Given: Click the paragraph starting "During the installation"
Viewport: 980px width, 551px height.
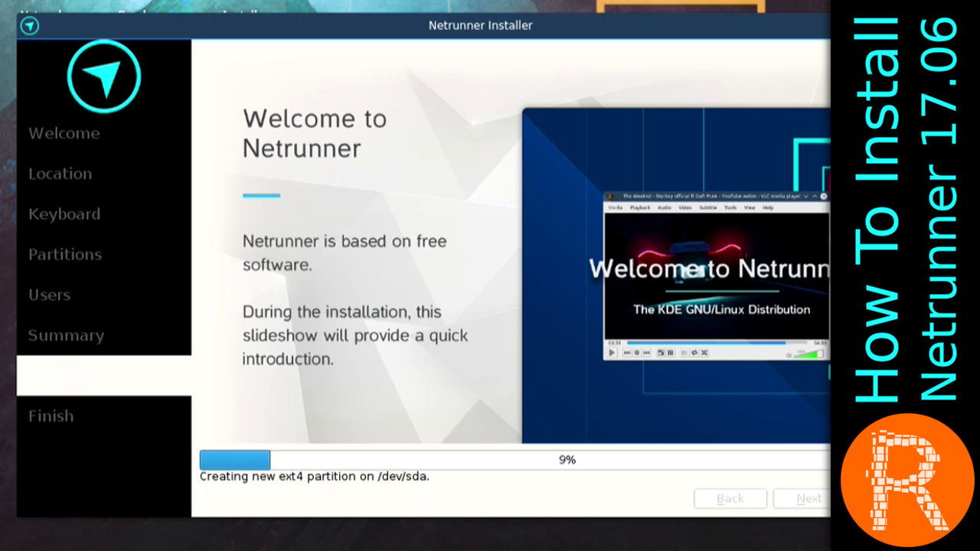Looking at the screenshot, I should pos(355,335).
